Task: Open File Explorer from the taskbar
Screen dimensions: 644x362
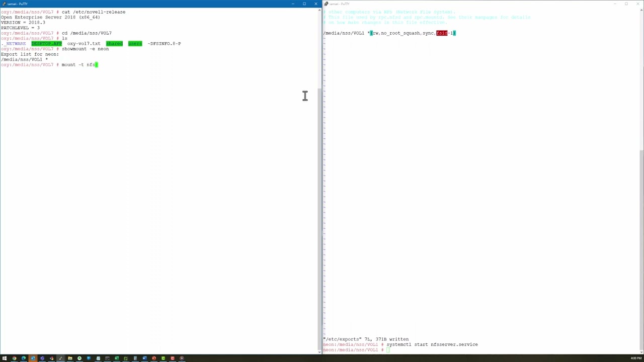Action: pos(70,358)
